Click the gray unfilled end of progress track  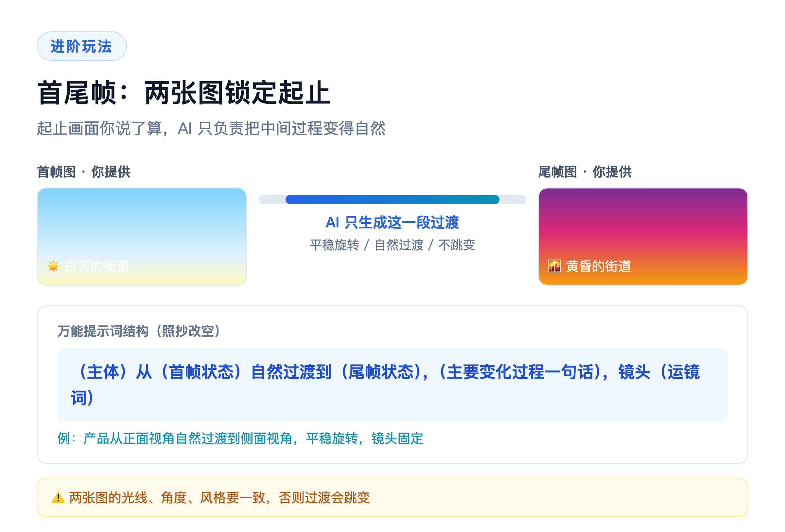tap(513, 199)
